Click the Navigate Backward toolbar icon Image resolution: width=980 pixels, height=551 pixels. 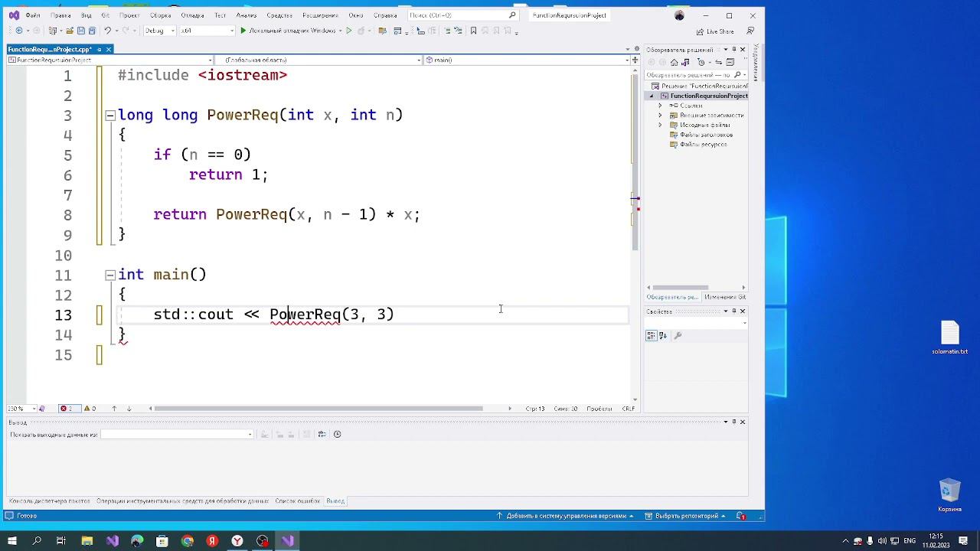[18, 31]
